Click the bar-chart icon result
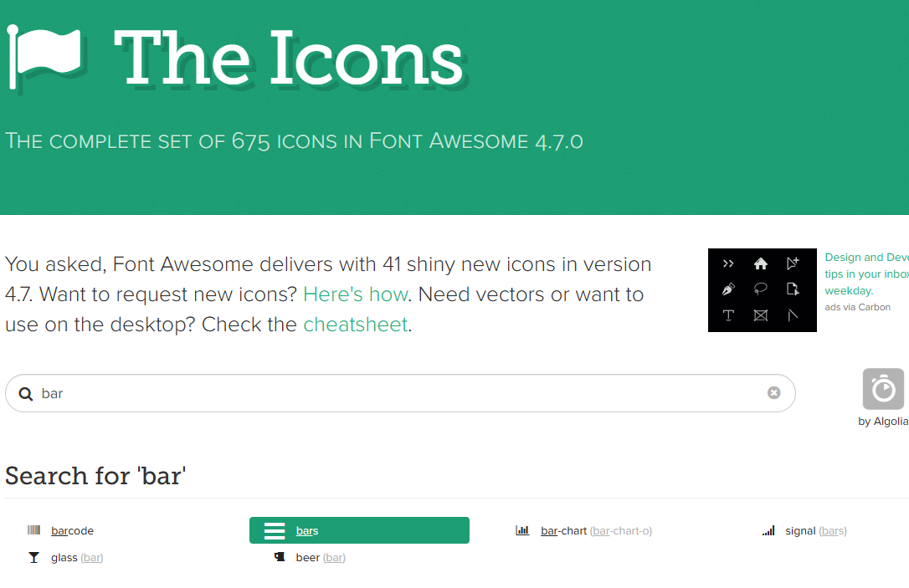The width and height of the screenshot is (909, 588). click(523, 529)
